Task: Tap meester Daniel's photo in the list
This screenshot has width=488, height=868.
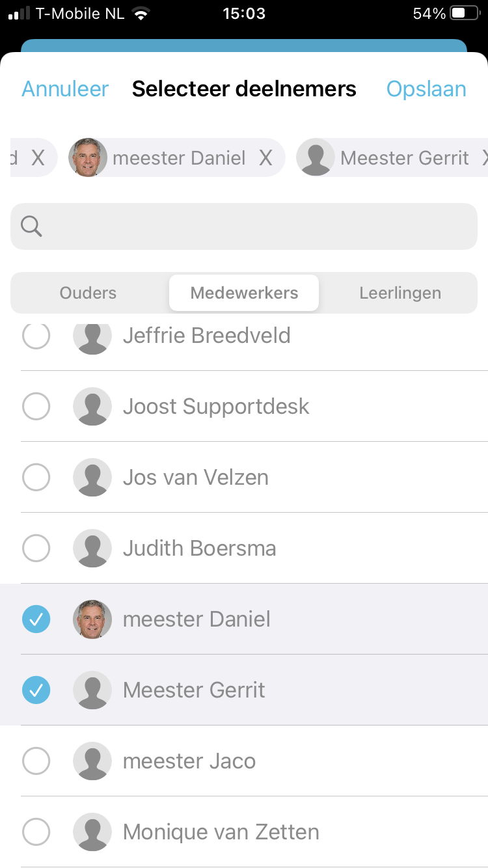Action: pyautogui.click(x=92, y=619)
